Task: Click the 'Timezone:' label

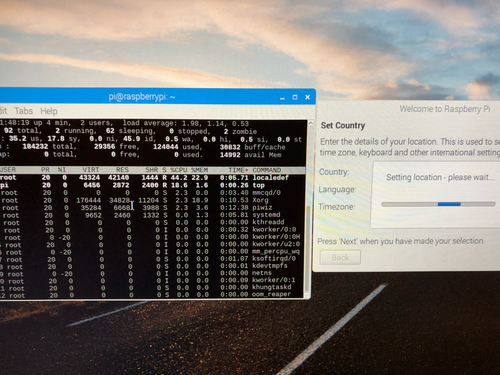Action: 336,207
